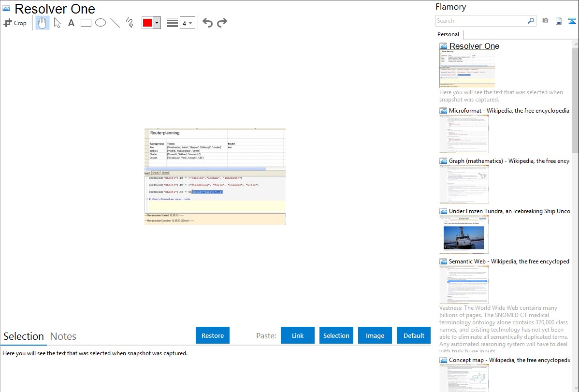Choose the text annotation tool
The image size is (579, 392).
point(71,23)
